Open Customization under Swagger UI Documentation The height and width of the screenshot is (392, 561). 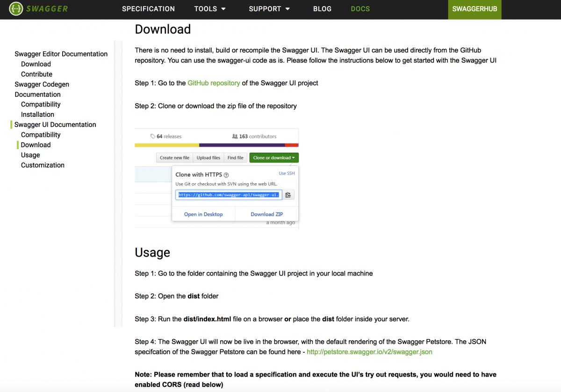pyautogui.click(x=43, y=165)
